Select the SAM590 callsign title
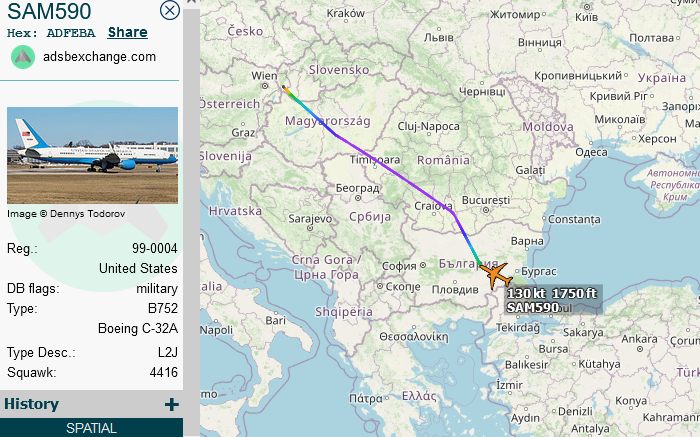 (x=49, y=12)
